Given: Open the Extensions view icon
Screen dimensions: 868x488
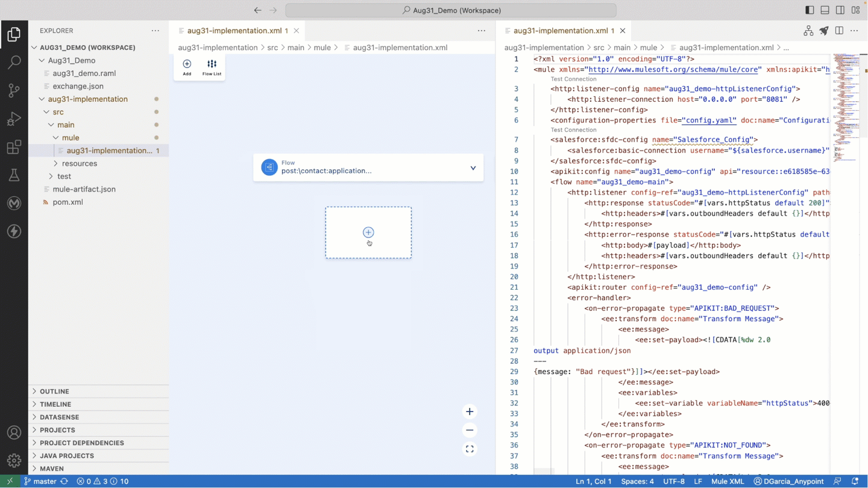Looking at the screenshot, I should (x=14, y=147).
